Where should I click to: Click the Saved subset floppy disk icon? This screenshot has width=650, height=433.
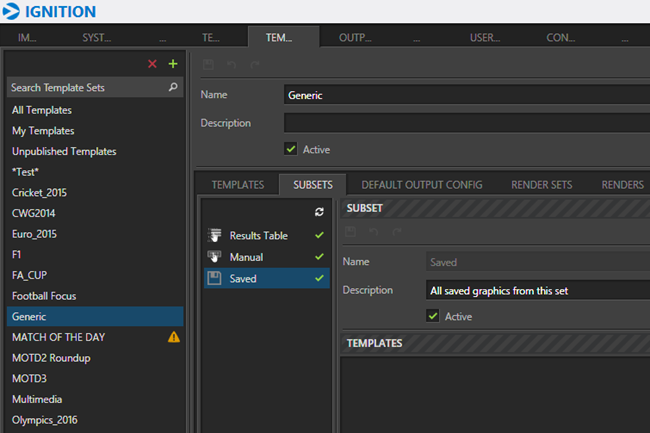(x=214, y=278)
